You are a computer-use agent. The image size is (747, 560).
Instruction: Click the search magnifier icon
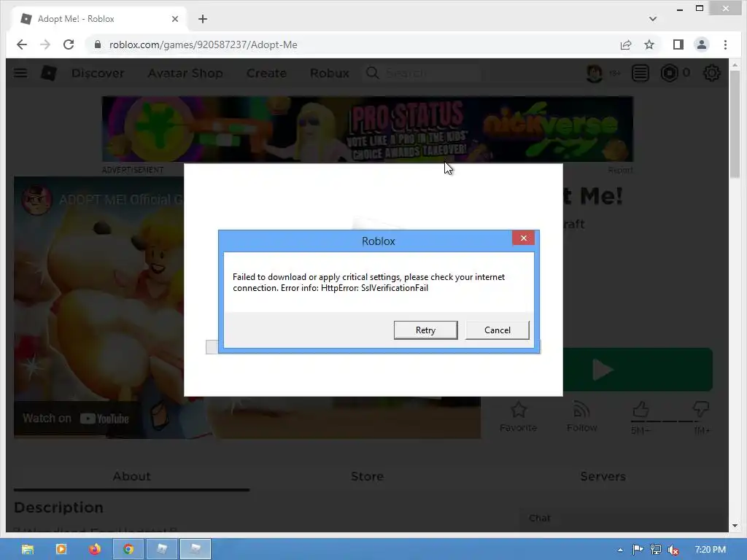[373, 74]
